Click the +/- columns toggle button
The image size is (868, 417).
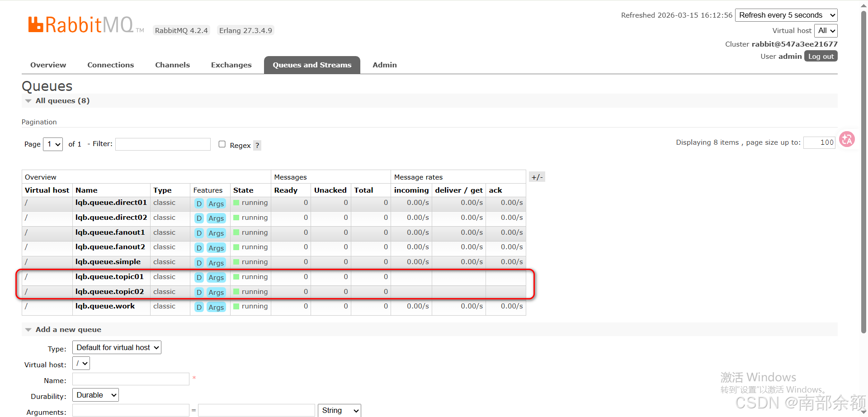coord(537,177)
